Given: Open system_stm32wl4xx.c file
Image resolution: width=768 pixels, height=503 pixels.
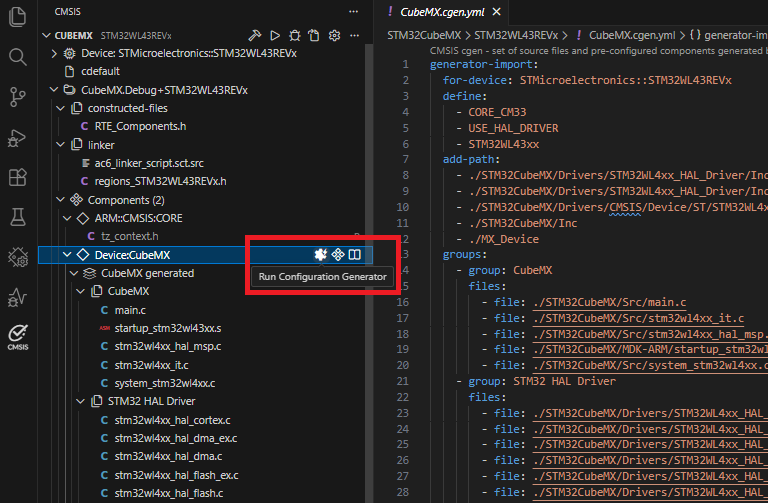Looking at the screenshot, I should [x=165, y=383].
